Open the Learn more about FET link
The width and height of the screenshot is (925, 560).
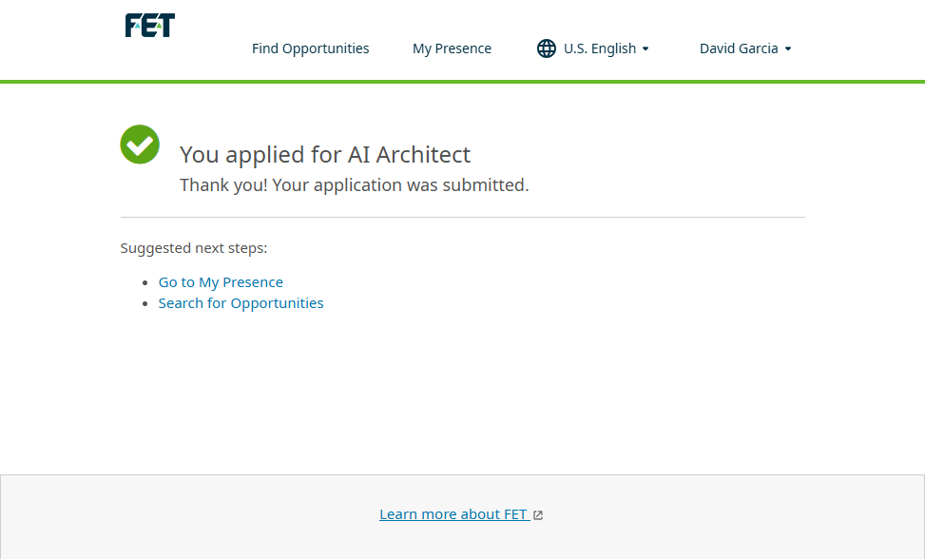(453, 514)
